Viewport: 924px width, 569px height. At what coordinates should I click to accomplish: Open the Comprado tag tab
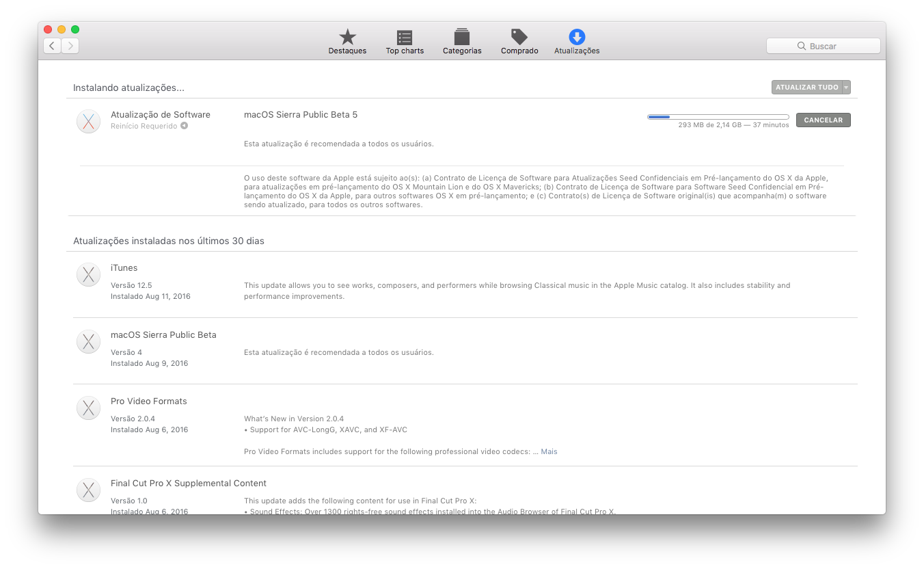tap(519, 41)
